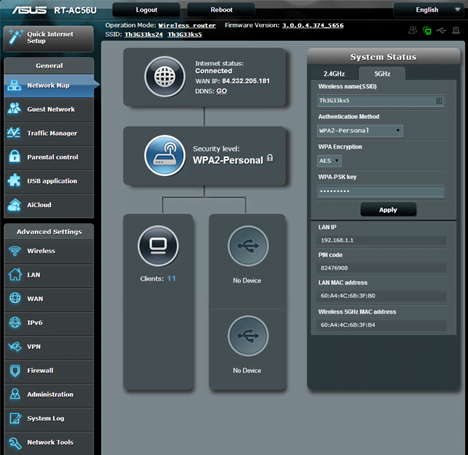Open USB application menu item
The image size is (468, 455).
[x=49, y=181]
